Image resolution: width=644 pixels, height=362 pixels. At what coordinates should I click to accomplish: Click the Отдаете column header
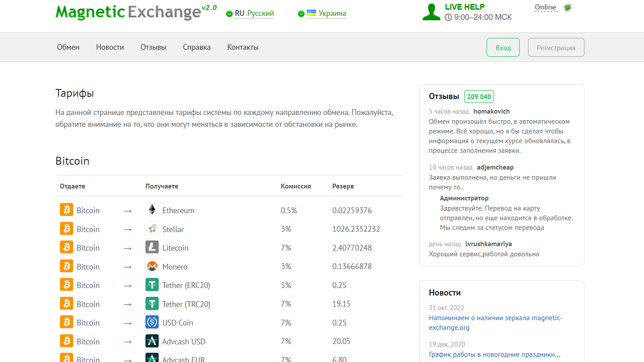coord(72,186)
